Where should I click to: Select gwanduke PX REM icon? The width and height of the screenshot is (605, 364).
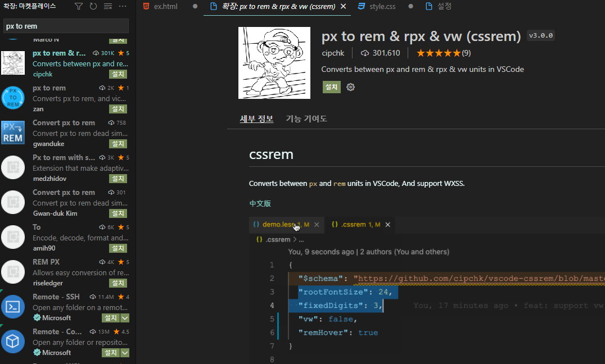click(13, 133)
